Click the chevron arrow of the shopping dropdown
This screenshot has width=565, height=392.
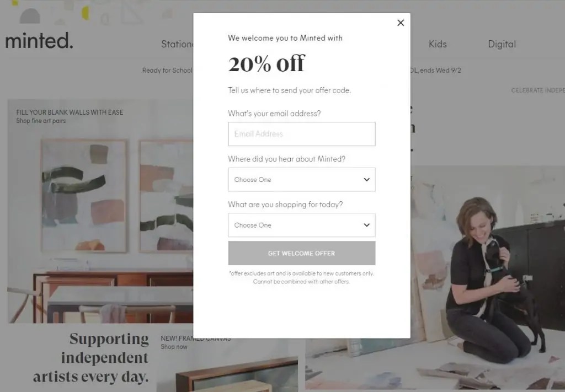pos(366,225)
